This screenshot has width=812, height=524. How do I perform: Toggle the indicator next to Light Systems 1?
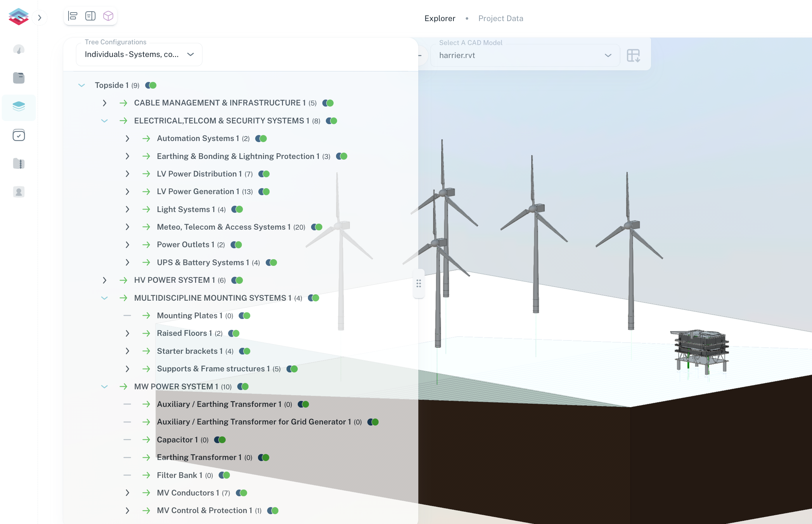click(237, 210)
